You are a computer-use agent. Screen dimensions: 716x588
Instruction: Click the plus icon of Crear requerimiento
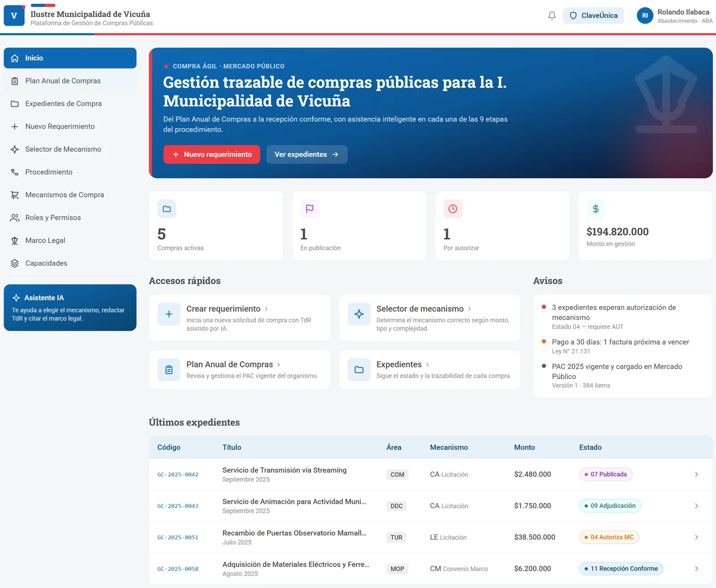coord(169,314)
